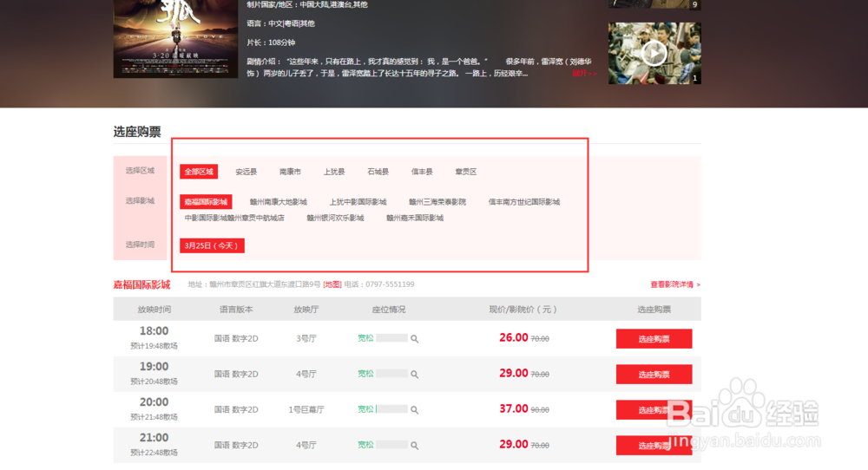The image size is (868, 470).
Task: Choose the 赣州银河欢乐影城 cinema
Action: pyautogui.click(x=335, y=218)
